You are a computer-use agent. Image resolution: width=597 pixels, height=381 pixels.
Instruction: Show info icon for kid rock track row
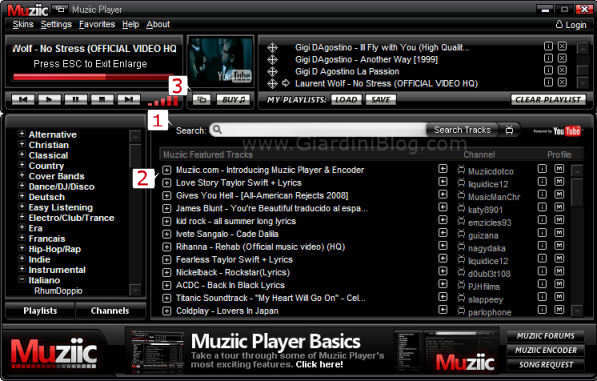click(x=542, y=220)
